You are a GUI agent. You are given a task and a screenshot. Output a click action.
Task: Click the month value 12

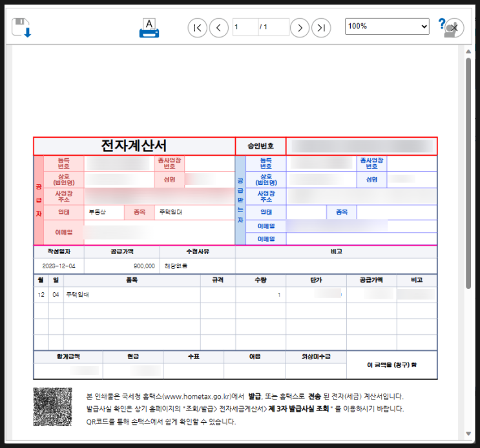click(x=41, y=295)
